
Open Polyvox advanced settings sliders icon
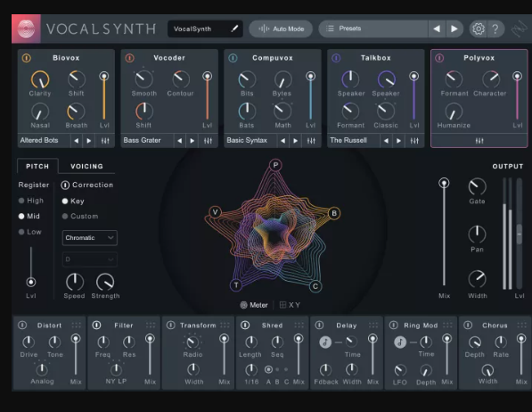(479, 141)
